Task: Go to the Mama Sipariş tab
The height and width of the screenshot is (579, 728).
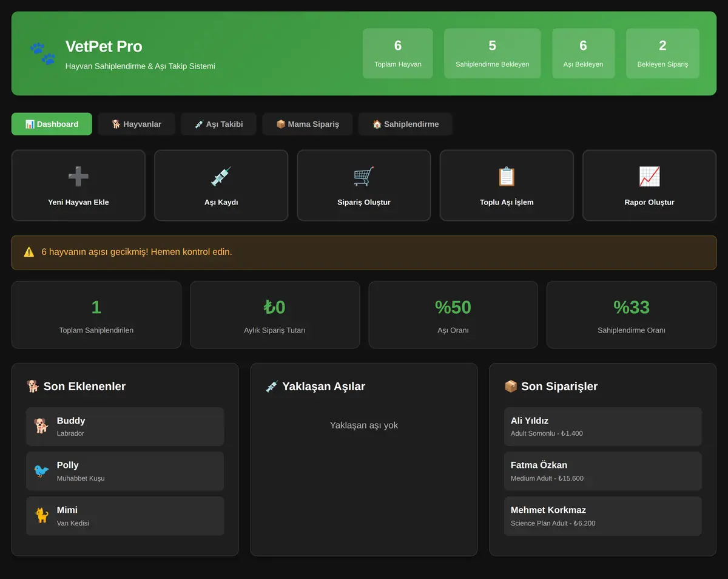Action: click(308, 124)
